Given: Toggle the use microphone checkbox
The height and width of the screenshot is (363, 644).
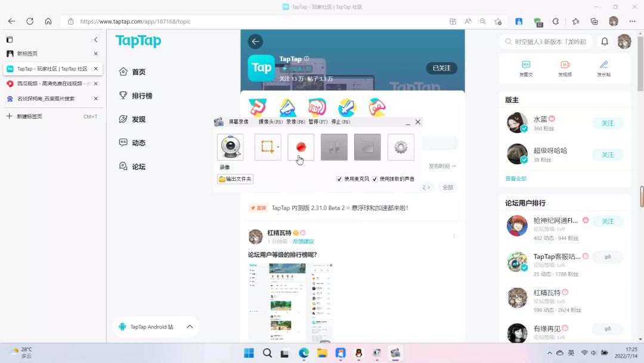Looking at the screenshot, I should pyautogui.click(x=339, y=179).
